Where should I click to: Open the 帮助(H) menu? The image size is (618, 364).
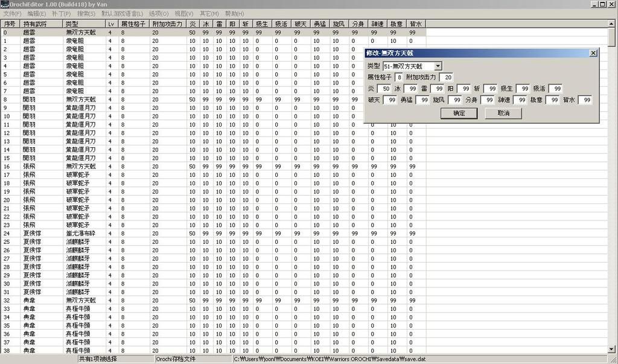point(234,13)
